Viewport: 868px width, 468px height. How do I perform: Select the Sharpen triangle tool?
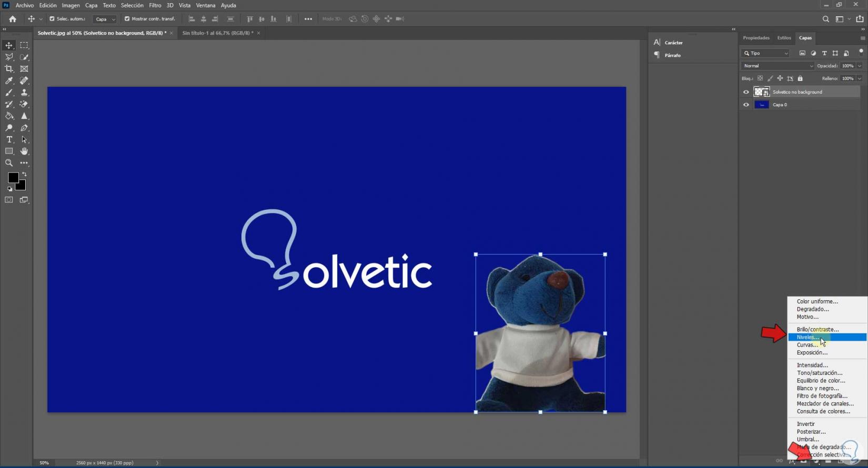[24, 116]
